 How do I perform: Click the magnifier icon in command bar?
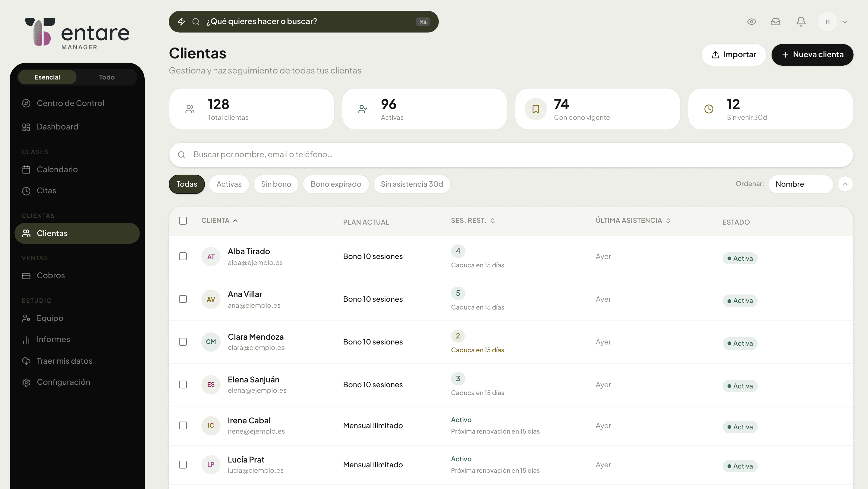[x=196, y=22]
